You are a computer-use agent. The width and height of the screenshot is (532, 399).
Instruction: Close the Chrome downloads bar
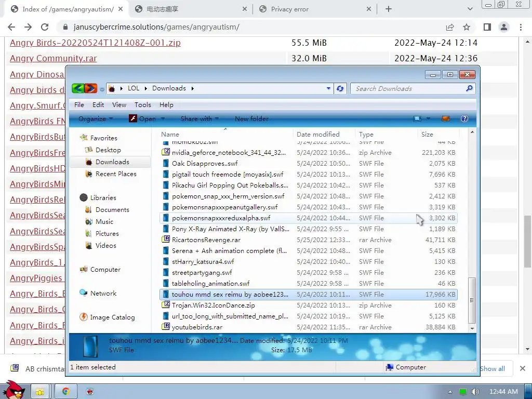tap(523, 368)
